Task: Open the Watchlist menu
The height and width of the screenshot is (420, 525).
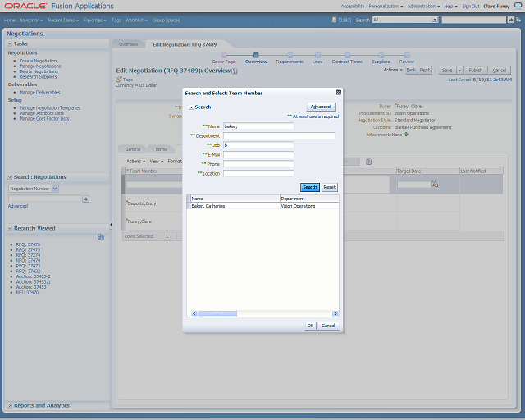Action: (x=136, y=20)
